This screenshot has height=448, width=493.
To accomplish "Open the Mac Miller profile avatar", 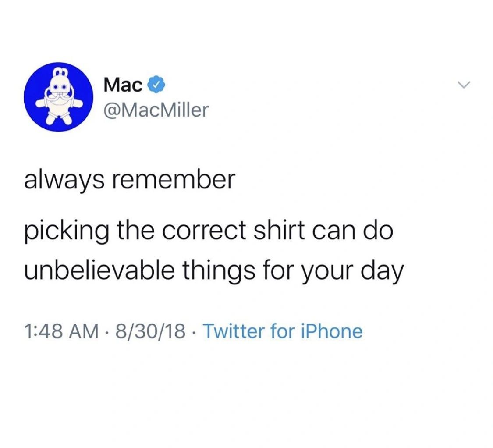I will click(58, 96).
